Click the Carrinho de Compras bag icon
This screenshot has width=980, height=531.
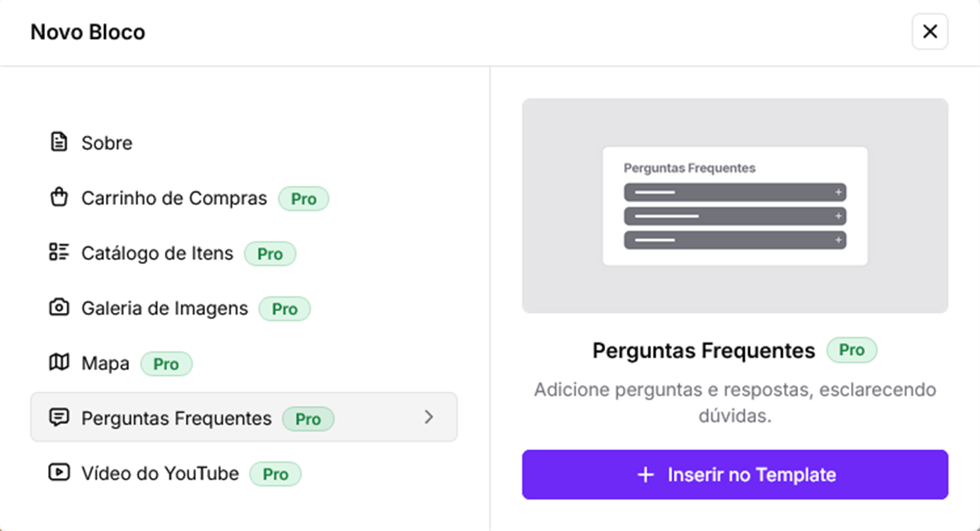coord(59,197)
